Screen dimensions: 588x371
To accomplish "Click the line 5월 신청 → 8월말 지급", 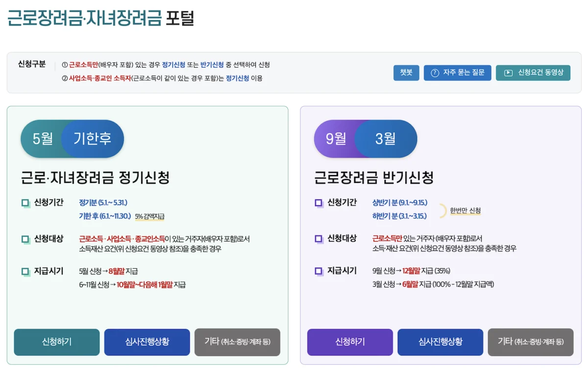I will [108, 271].
